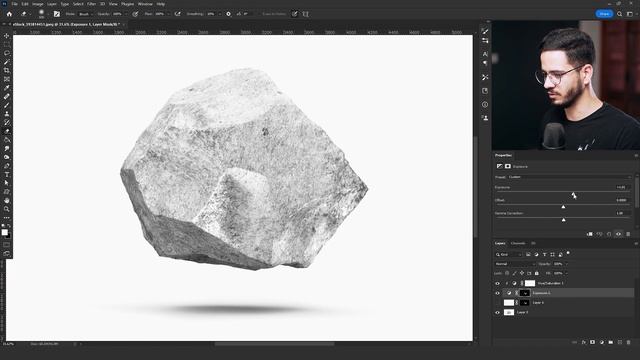Open the Window menu
The image size is (640, 360).
(x=145, y=4)
